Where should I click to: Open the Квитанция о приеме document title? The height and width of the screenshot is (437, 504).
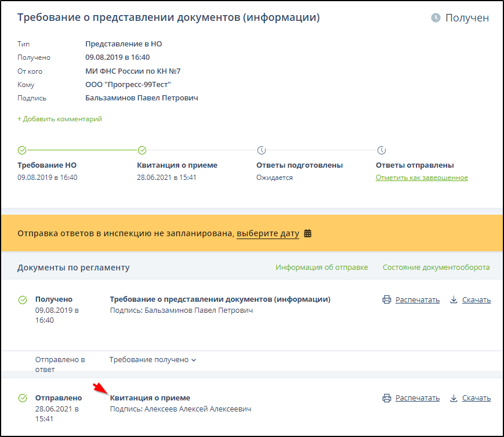point(150,398)
